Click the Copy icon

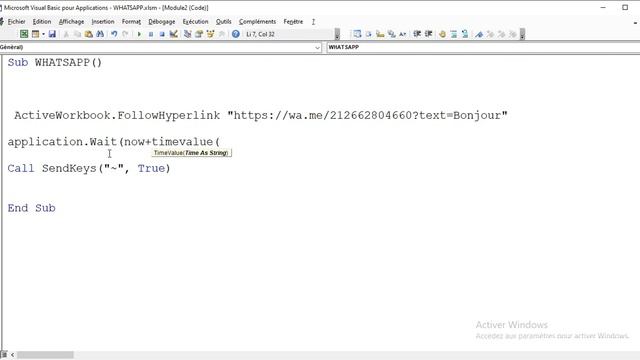pyautogui.click(x=77, y=34)
